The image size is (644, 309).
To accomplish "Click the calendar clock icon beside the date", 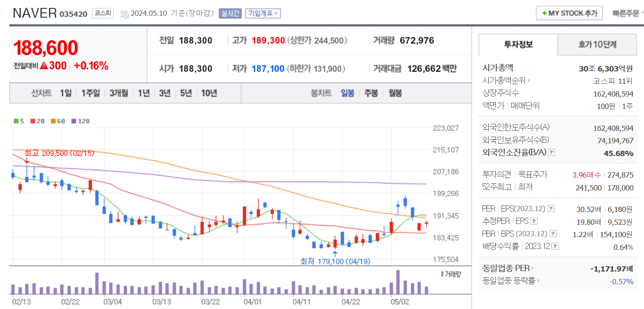I will click(x=124, y=14).
